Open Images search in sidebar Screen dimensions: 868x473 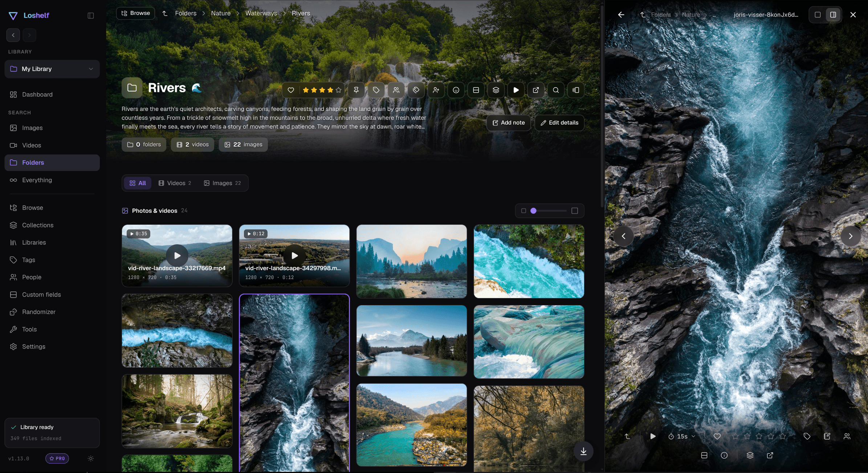(x=52, y=128)
